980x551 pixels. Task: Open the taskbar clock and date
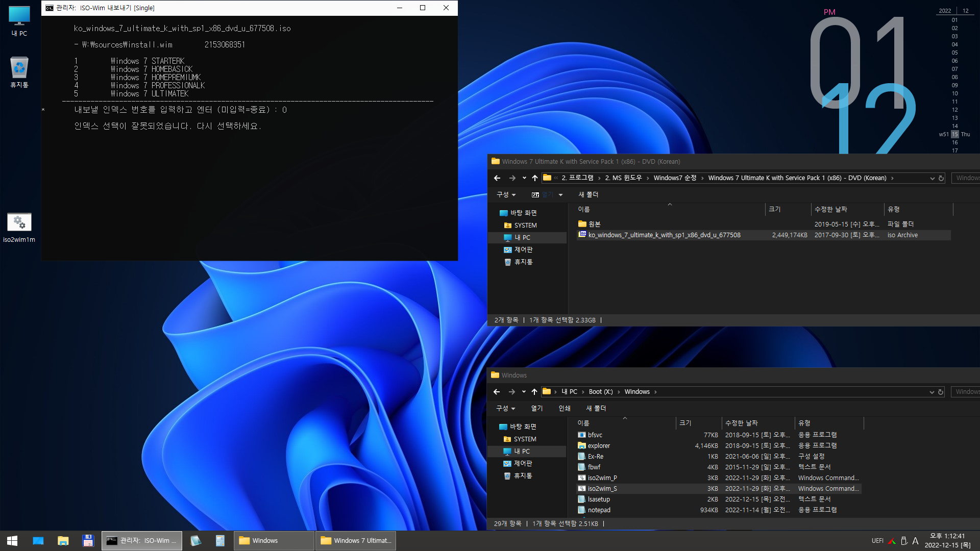click(x=947, y=540)
